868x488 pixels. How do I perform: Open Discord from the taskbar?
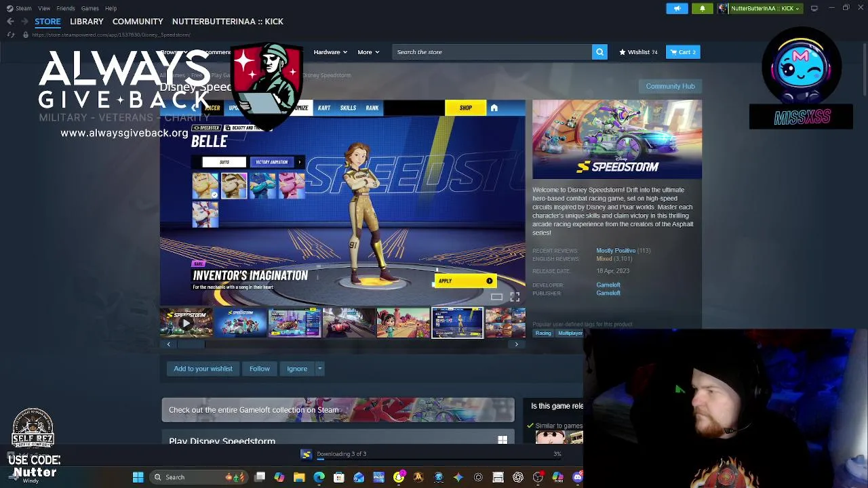click(578, 477)
